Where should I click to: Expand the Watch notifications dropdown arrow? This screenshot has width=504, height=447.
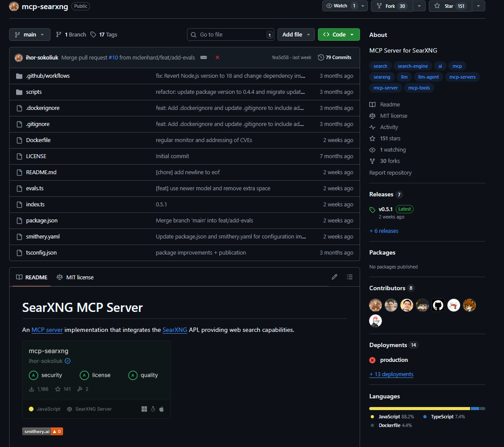tap(363, 6)
